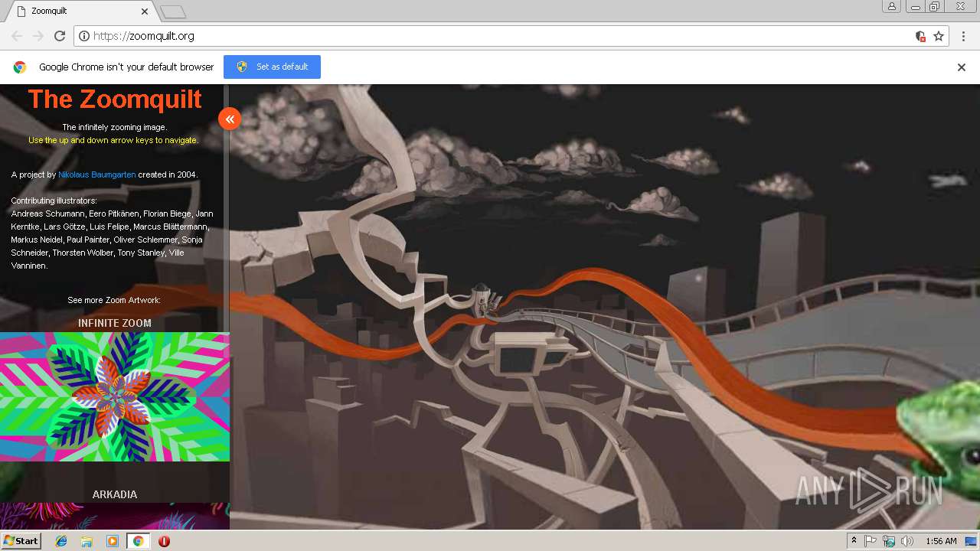The image size is (980, 551).
Task: Click the Set as default button
Action: pos(272,67)
